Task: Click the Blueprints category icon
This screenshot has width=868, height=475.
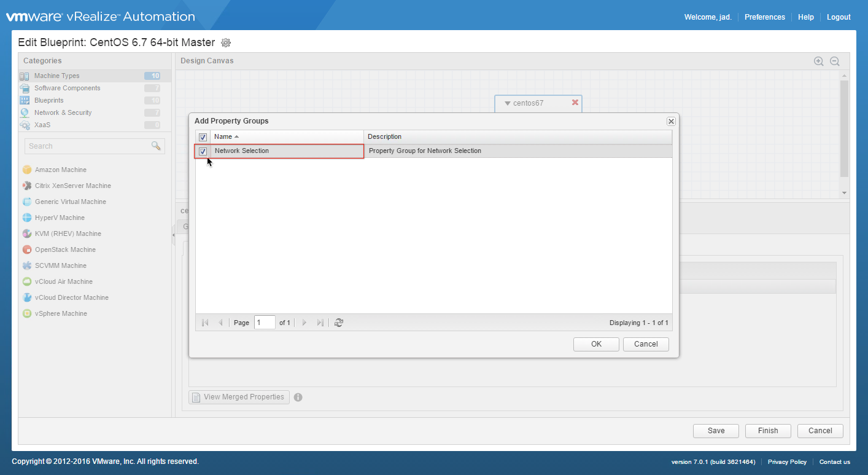Action: pos(25,101)
